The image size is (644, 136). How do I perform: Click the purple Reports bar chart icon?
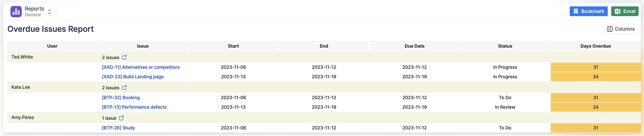16,11
